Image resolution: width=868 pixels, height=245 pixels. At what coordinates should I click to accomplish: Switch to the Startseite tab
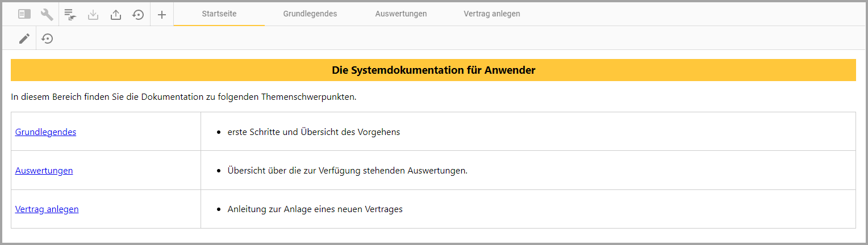[219, 14]
